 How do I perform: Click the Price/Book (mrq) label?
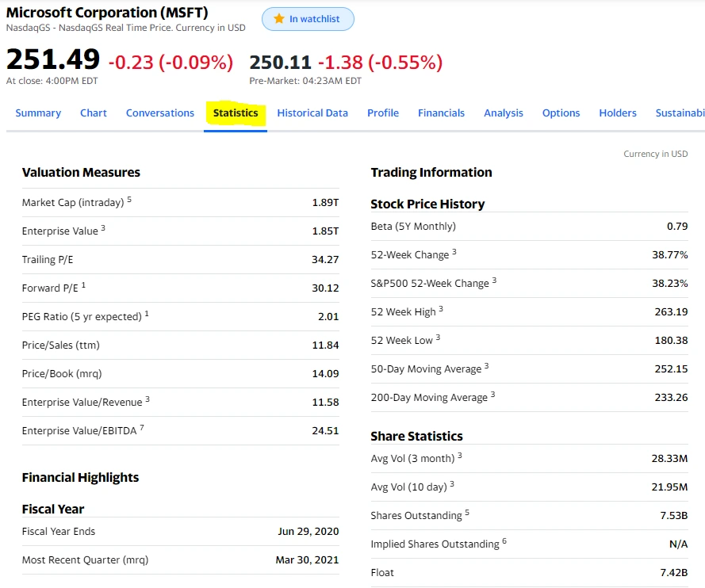62,374
